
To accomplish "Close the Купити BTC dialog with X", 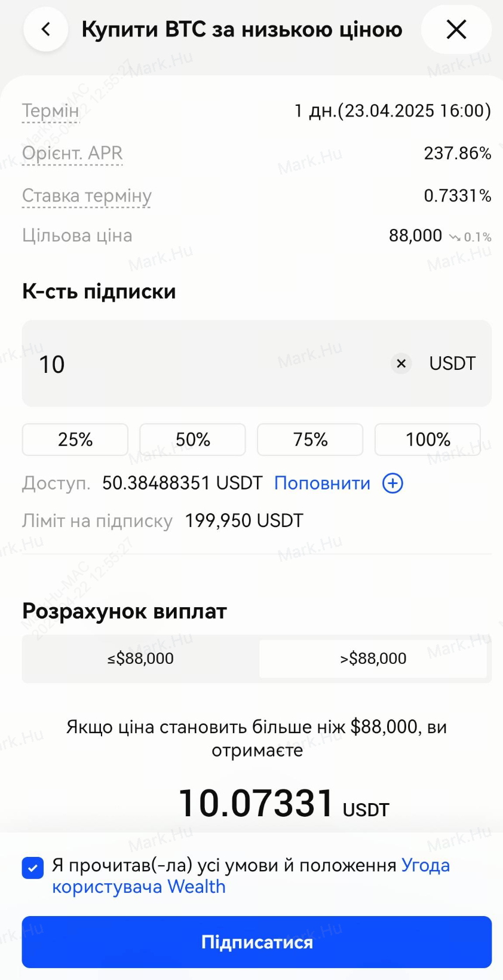I will point(456,29).
